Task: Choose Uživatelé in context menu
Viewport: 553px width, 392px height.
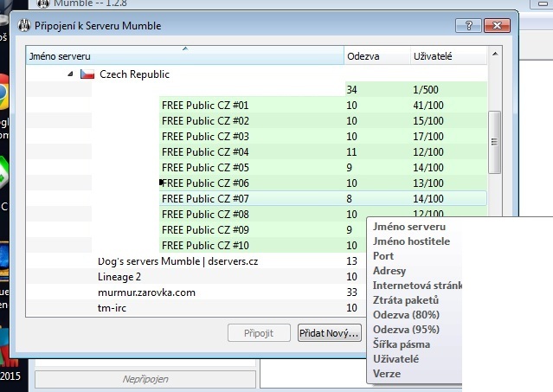Action: coord(395,359)
